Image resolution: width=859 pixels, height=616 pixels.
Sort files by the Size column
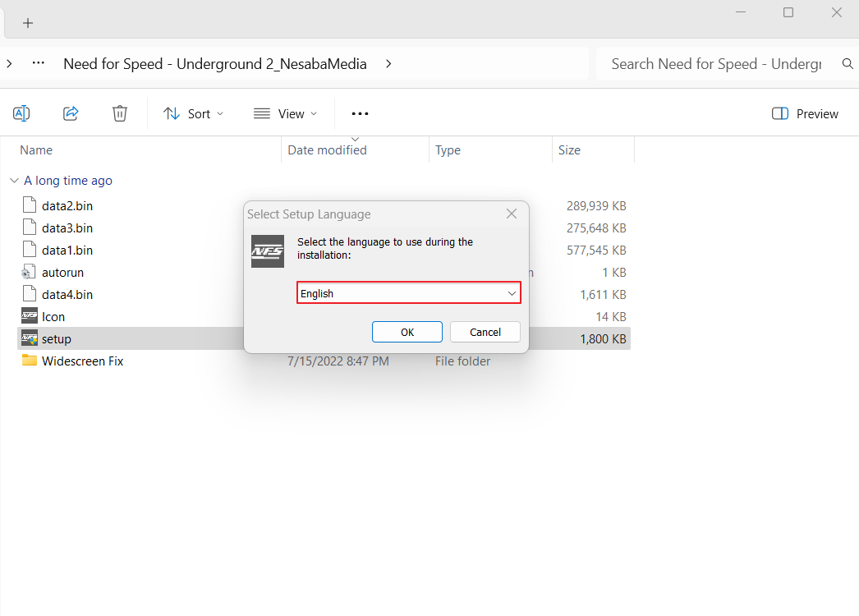569,150
